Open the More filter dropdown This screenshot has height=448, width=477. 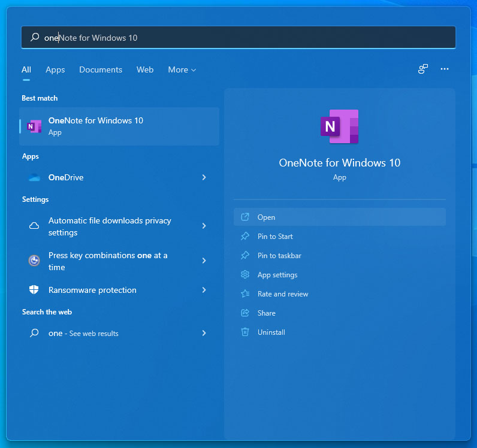coord(182,69)
